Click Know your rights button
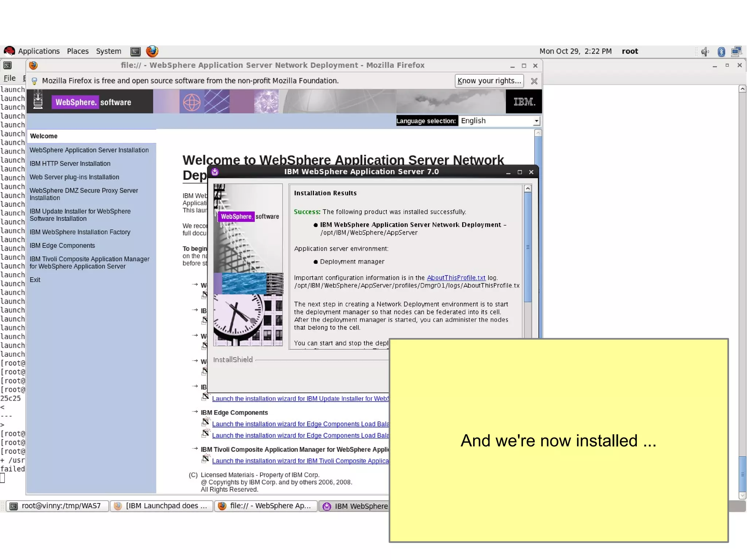Viewport: 747px width, 560px height. click(489, 81)
